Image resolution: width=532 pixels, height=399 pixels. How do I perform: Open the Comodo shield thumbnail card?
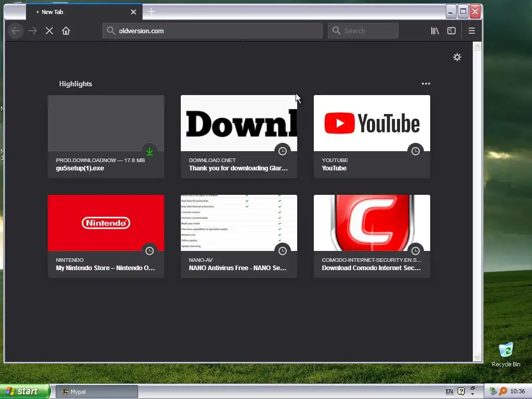[x=372, y=236]
